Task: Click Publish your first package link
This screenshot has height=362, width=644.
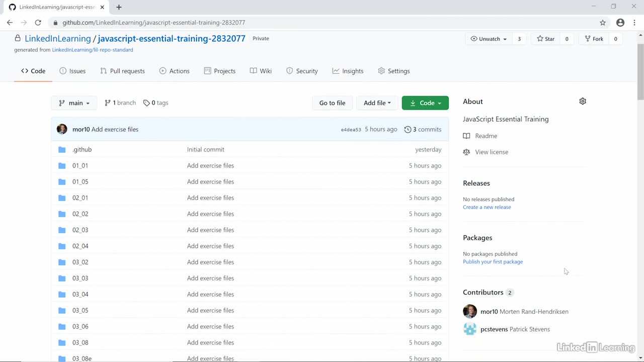Action: pyautogui.click(x=493, y=261)
